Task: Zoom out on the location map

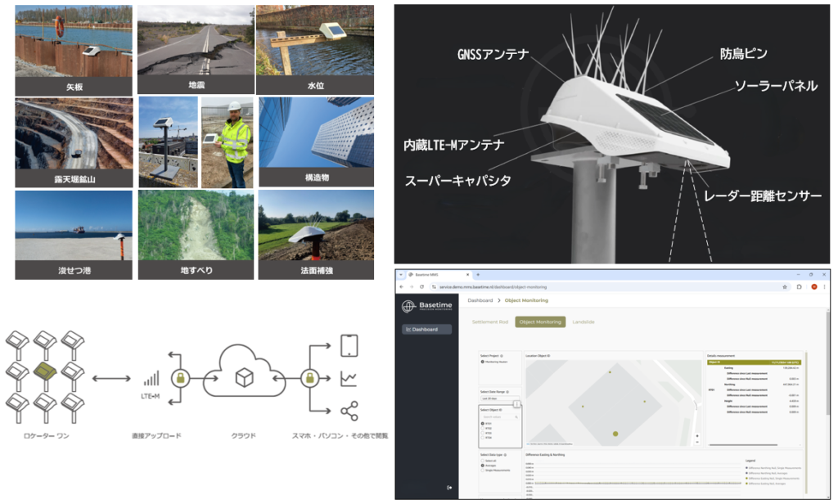Action: point(696,441)
